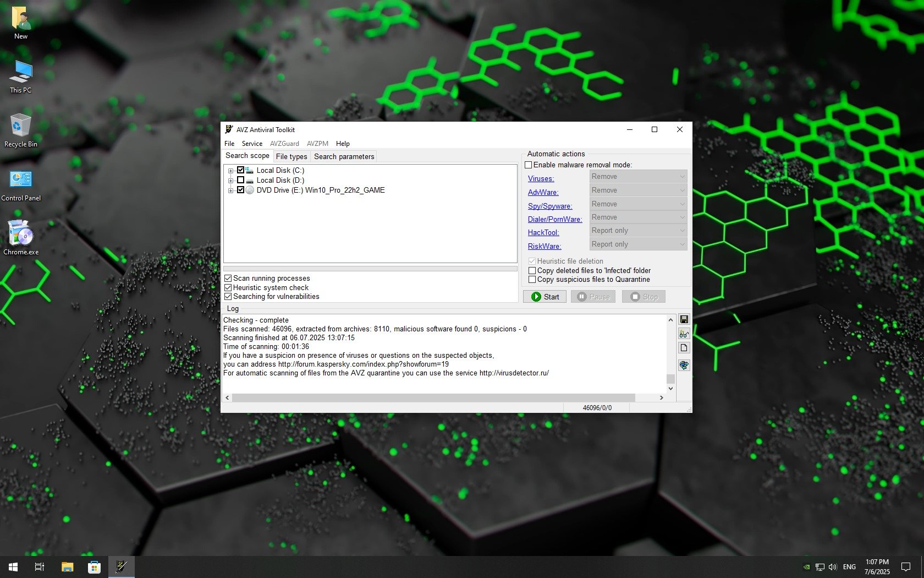The image size is (924, 578).
Task: Open the Dialer/PornWare action dropdown
Action: point(639,217)
